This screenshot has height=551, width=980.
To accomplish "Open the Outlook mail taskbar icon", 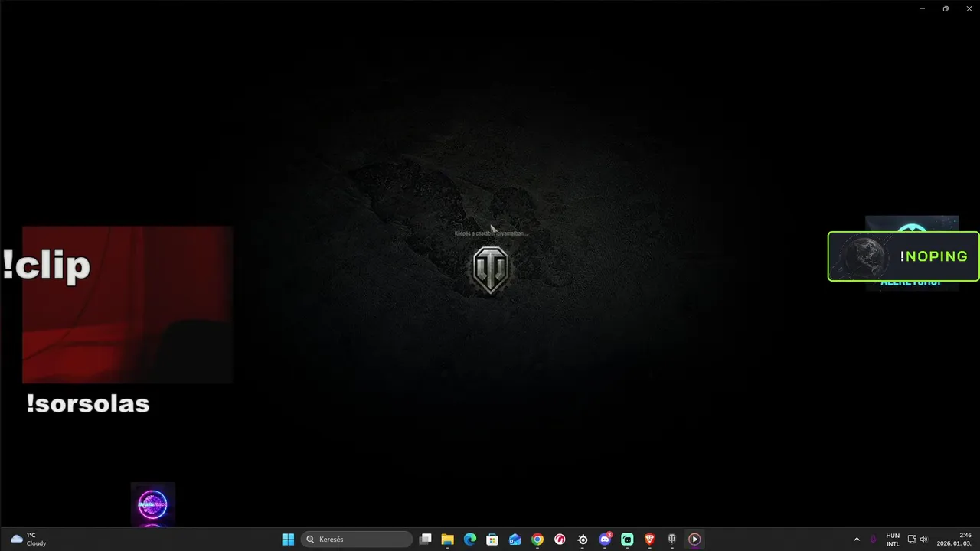I will pos(515,540).
